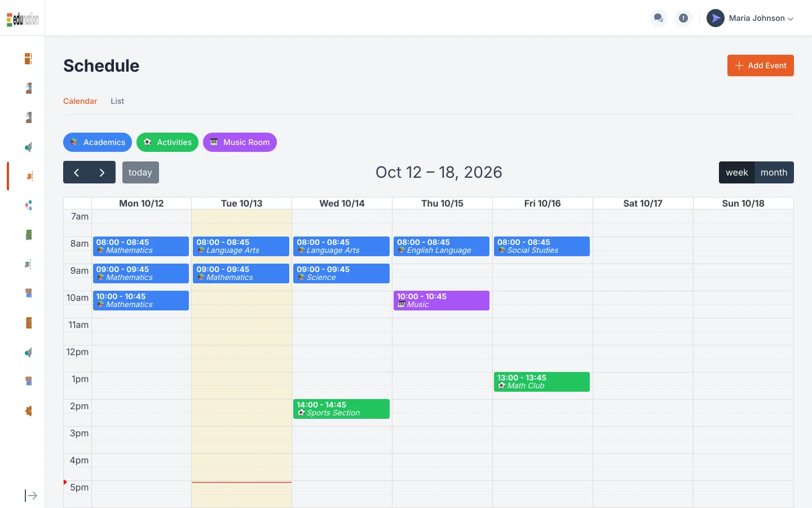Open Wednesday 08:00 Language Arts event
Viewport: 812px width, 508px height.
(342, 246)
